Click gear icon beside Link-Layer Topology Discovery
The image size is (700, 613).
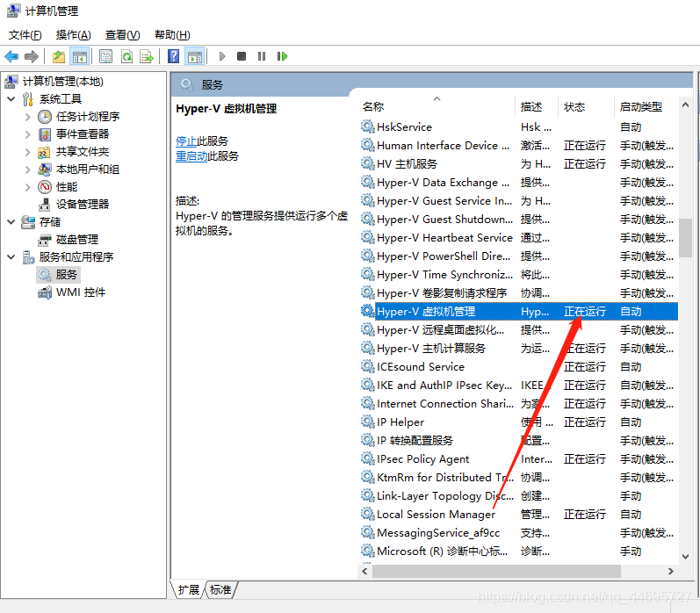[x=367, y=495]
